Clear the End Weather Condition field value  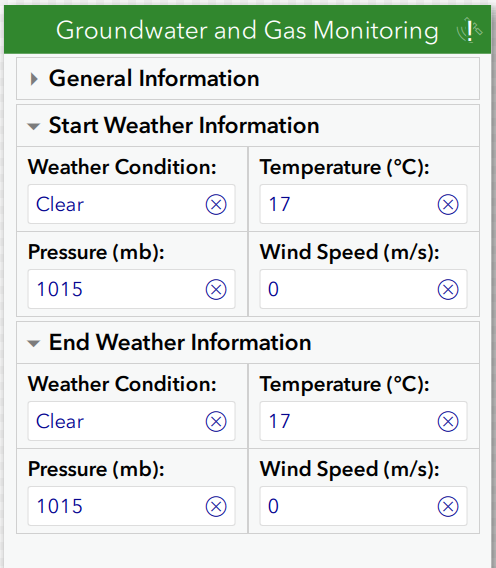pyautogui.click(x=216, y=421)
